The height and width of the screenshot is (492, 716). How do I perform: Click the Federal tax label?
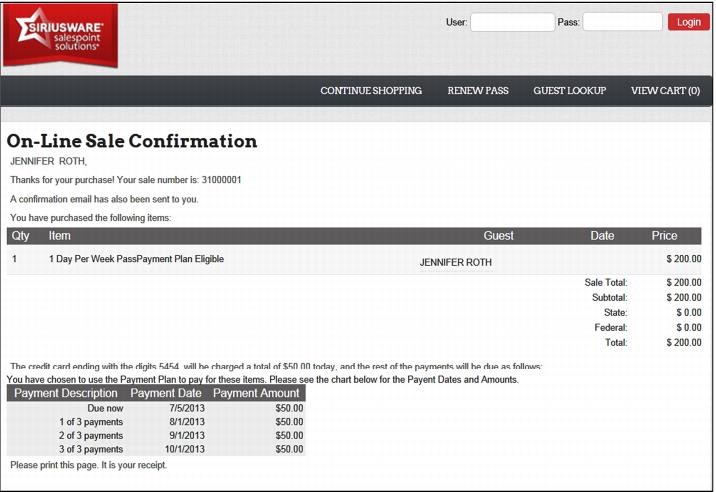pos(611,328)
